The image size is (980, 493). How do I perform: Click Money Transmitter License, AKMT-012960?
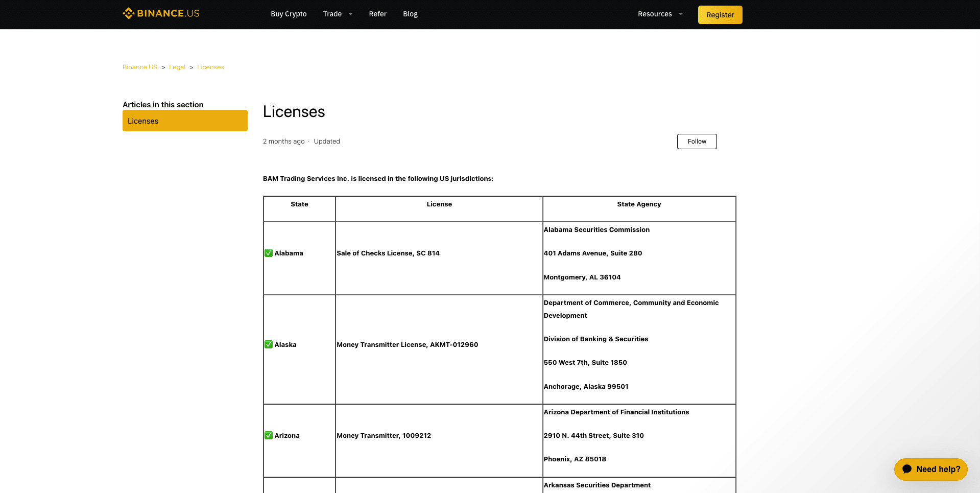[408, 344]
